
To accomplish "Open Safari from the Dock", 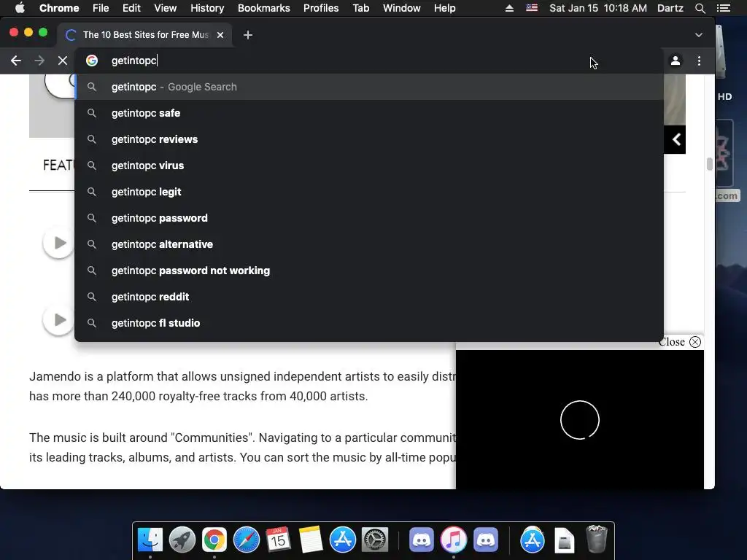I will 247,540.
